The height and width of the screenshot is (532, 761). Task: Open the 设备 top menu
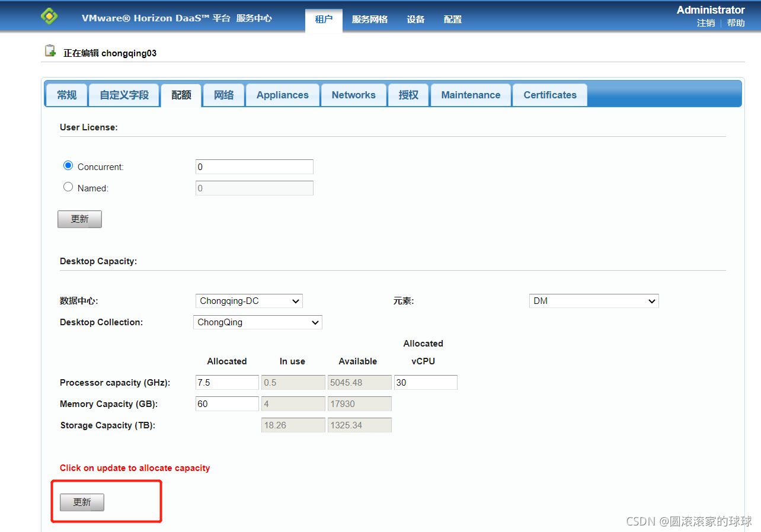pyautogui.click(x=416, y=20)
